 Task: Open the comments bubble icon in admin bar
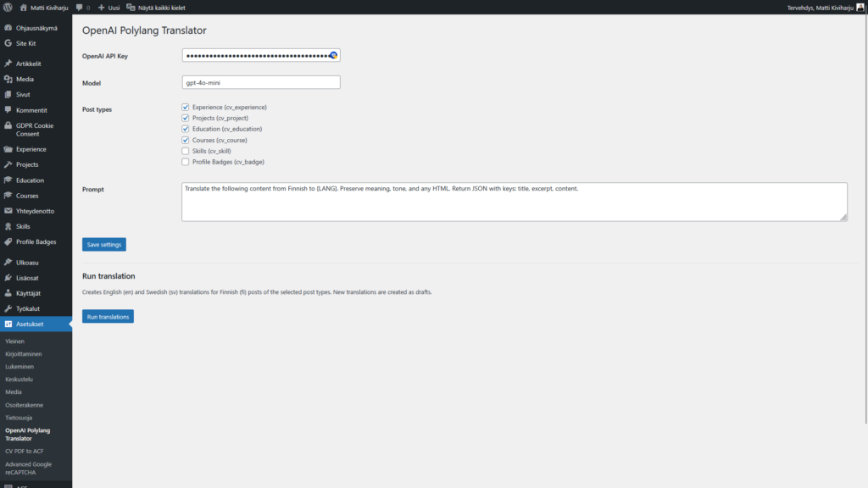[x=80, y=7]
